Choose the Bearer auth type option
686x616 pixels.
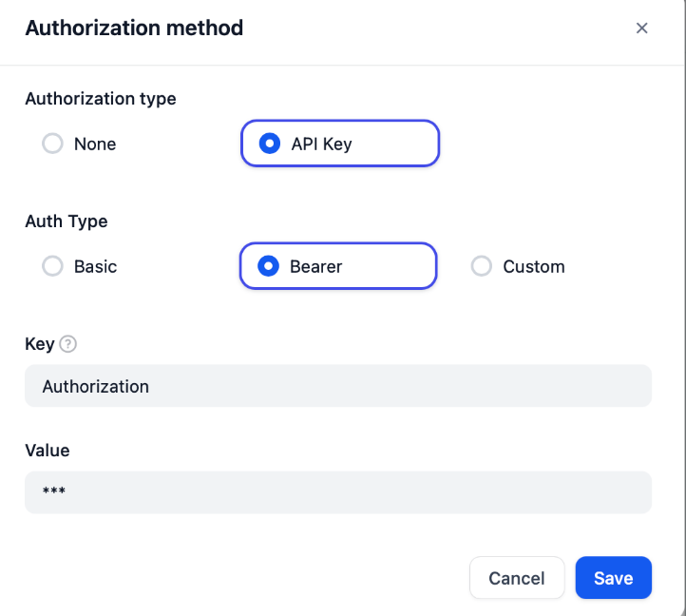tap(338, 266)
